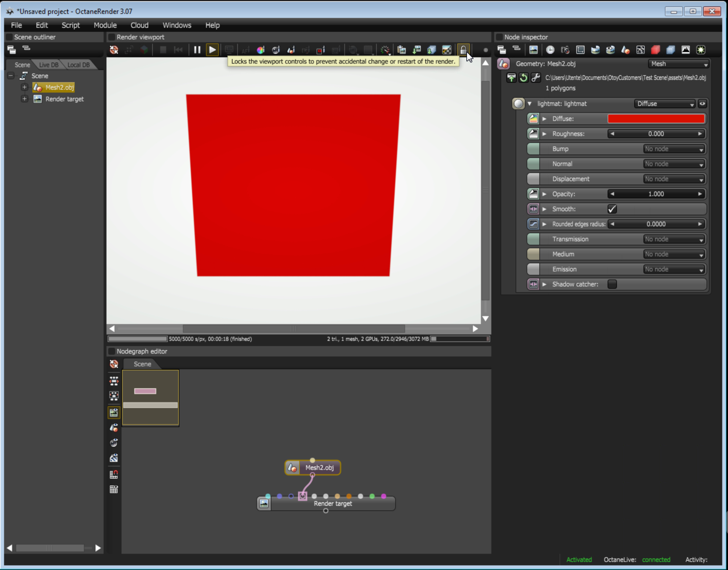Screen dimensions: 728x570
Task: Open the Emission No node dropdown
Action: (x=674, y=269)
